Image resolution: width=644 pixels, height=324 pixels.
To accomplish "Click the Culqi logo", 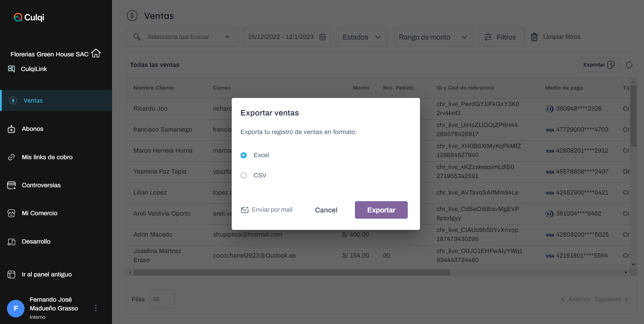I will click(29, 17).
